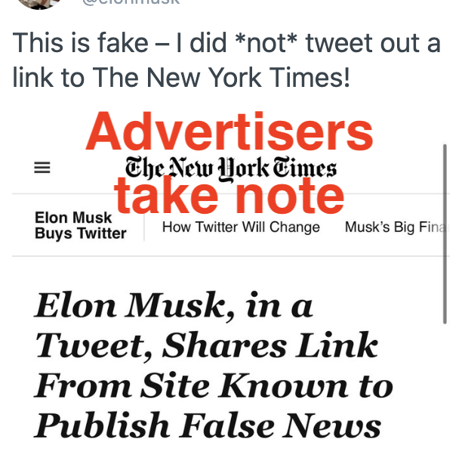
Task: Open the 'Elon Musk, in a Tweet' headline
Action: (x=174, y=306)
